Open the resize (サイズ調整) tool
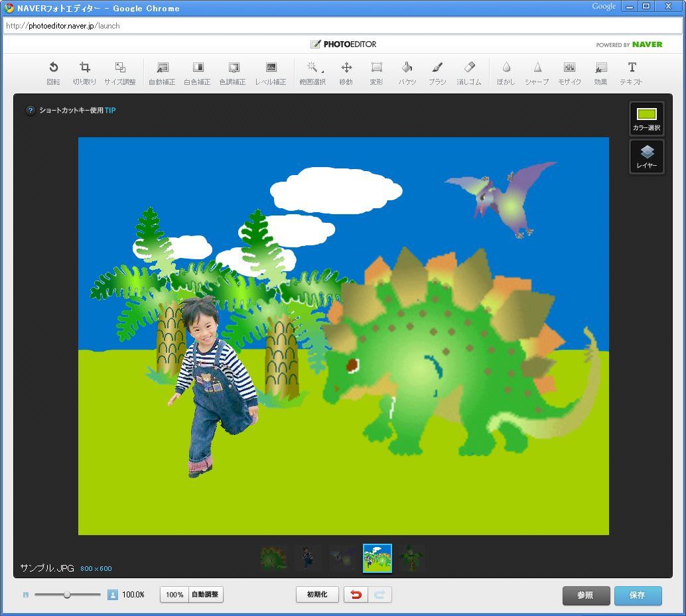The image size is (686, 616). [120, 73]
